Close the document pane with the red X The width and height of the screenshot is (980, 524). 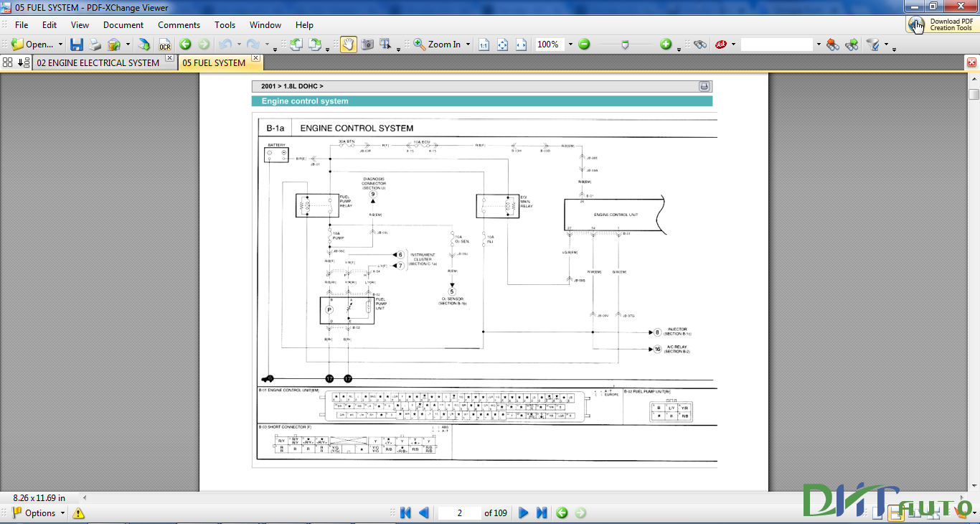point(972,62)
